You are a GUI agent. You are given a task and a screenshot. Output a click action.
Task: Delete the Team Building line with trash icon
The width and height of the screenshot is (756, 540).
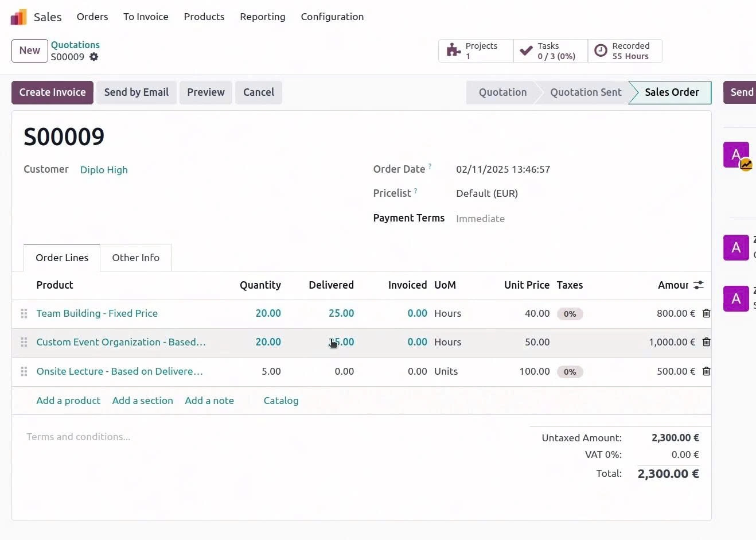click(706, 313)
